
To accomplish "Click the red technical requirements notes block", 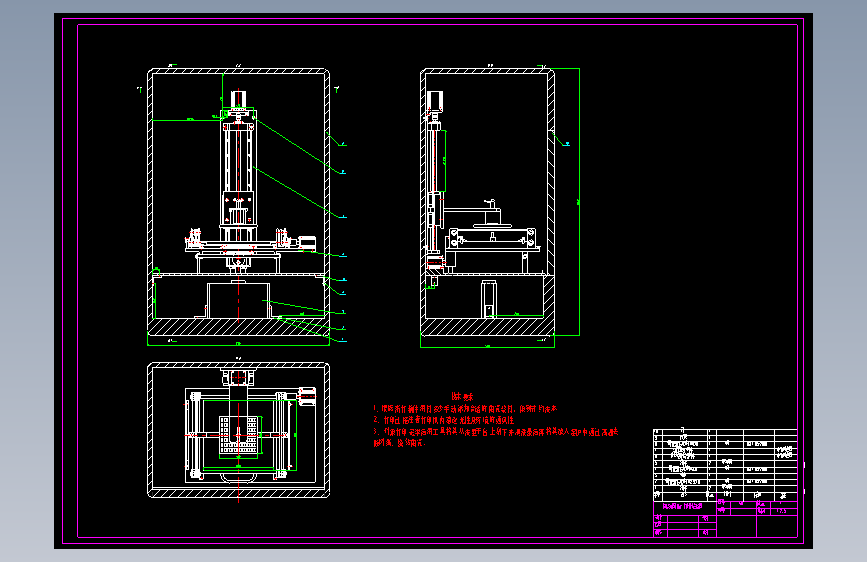I will pyautogui.click(x=495, y=419).
